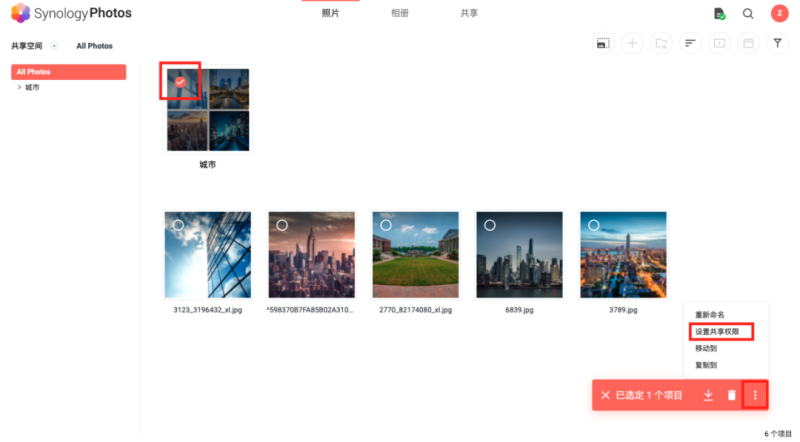Open the 3789.jpg thumbnail
The width and height of the screenshot is (800, 442).
(x=623, y=255)
